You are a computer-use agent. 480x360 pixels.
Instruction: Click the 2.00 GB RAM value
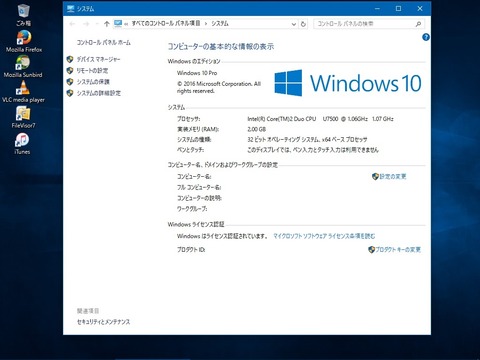[x=257, y=129]
